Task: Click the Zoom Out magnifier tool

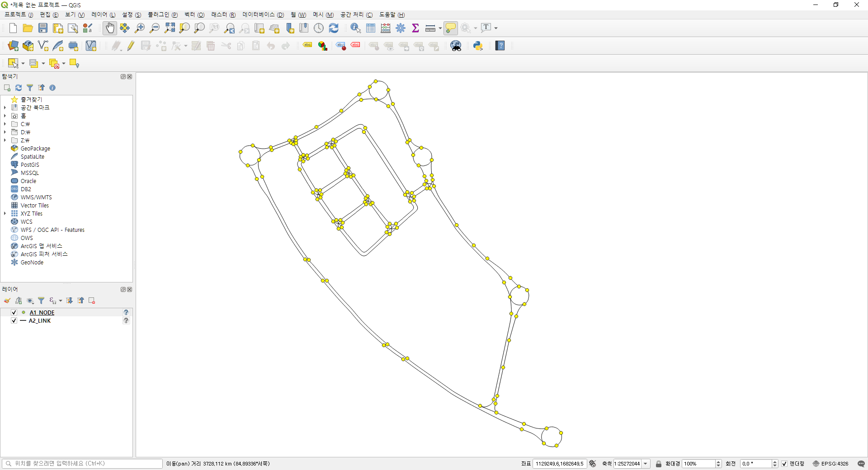Action: (x=155, y=28)
